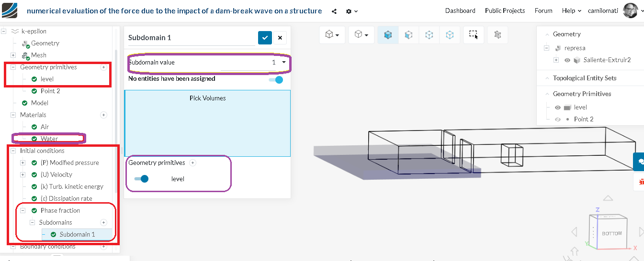The width and height of the screenshot is (644, 261).
Task: Add a new geometry primitive in the tree
Action: [103, 67]
